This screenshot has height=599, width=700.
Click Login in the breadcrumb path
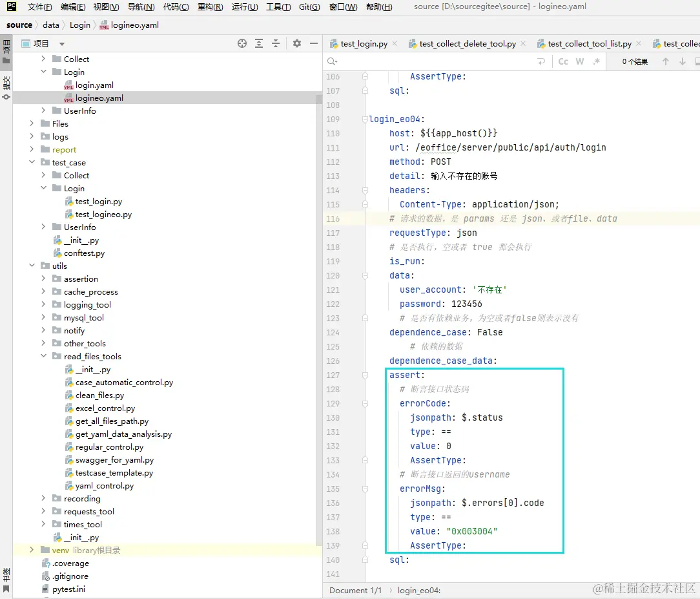pyautogui.click(x=80, y=25)
